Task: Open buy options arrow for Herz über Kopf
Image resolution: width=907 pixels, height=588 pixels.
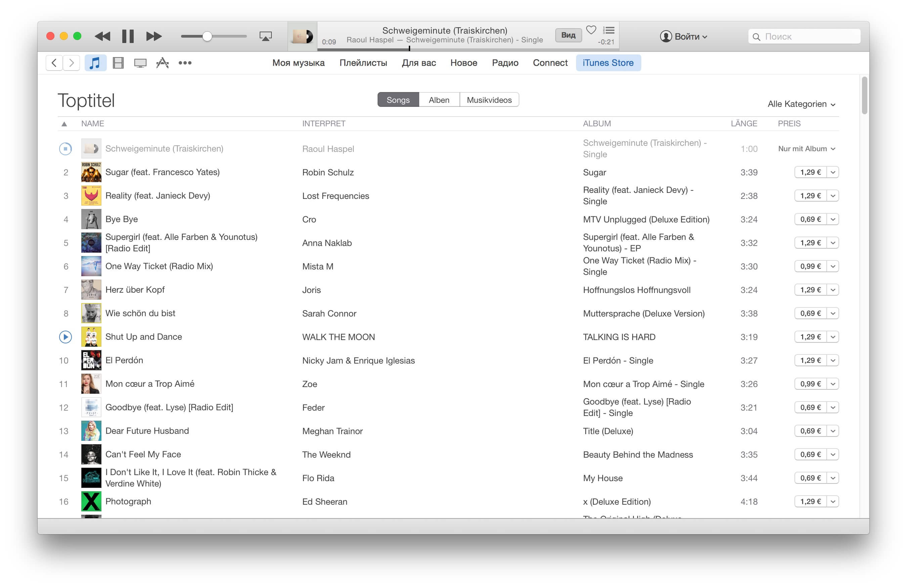Action: coord(833,290)
